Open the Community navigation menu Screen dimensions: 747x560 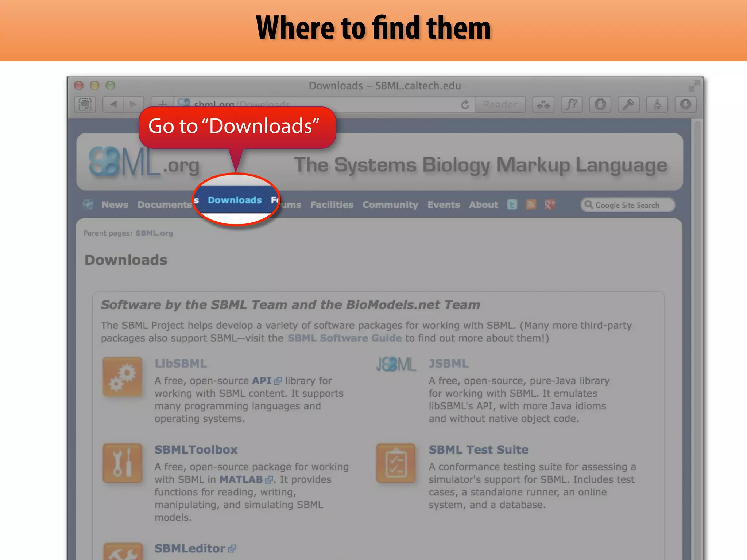(390, 205)
